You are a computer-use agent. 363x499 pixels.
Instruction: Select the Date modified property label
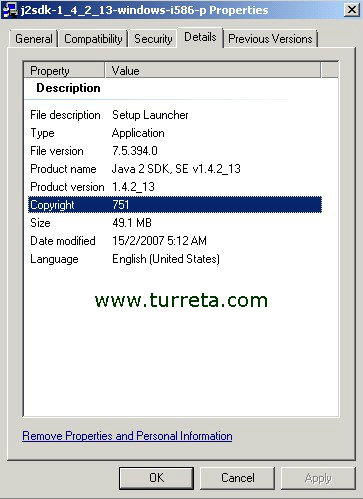tap(63, 241)
